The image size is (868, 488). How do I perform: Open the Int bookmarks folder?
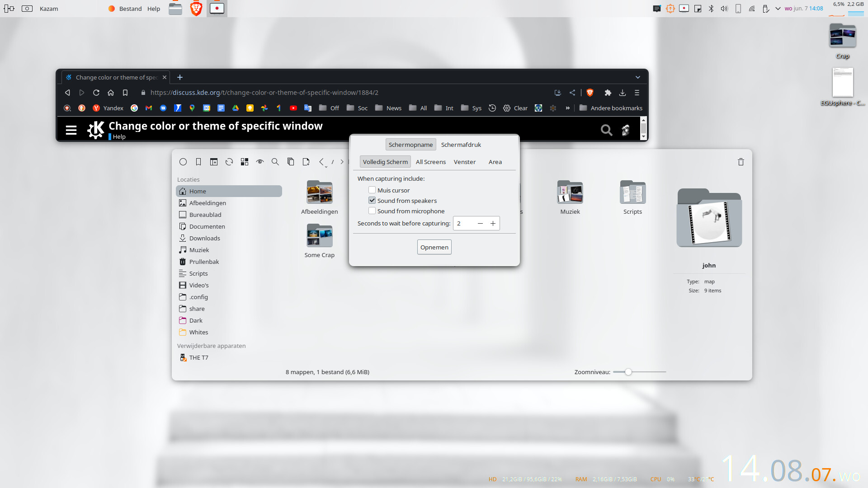[444, 108]
